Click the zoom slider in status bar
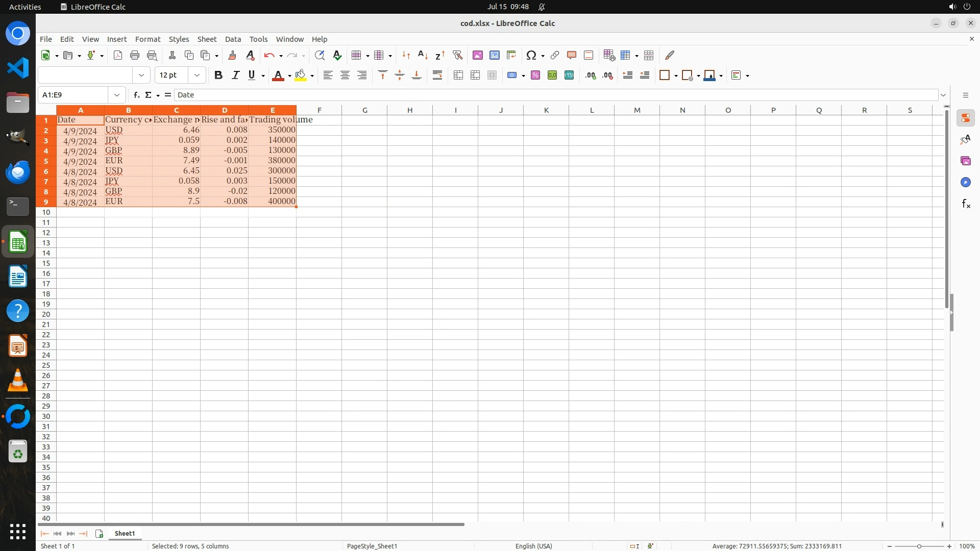This screenshot has height=551, width=980. pyautogui.click(x=919, y=546)
